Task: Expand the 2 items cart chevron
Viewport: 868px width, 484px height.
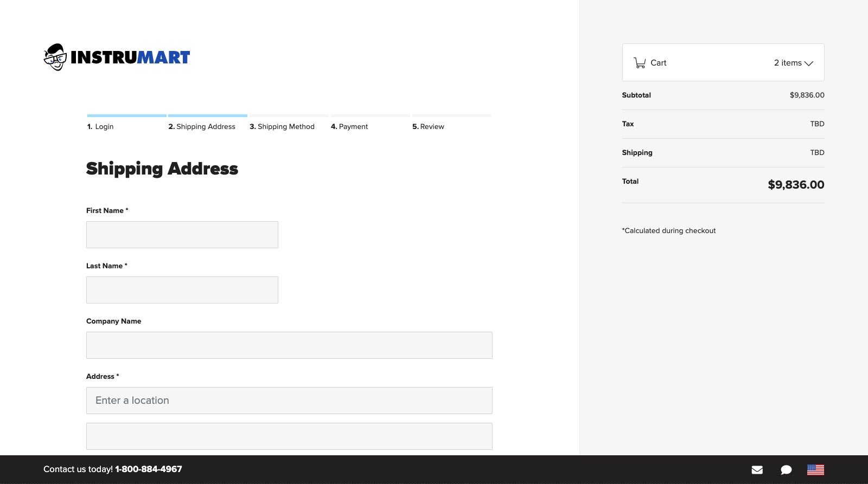Action: 808,63
